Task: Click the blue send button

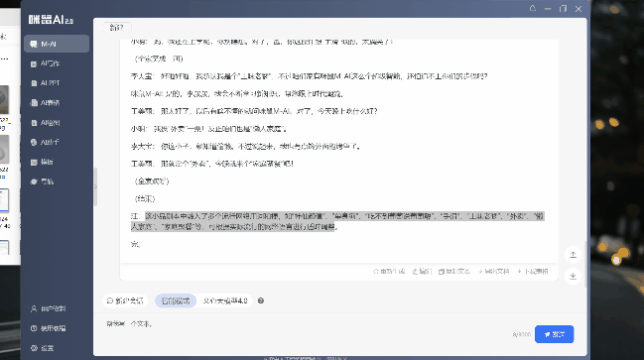Action: tap(554, 334)
